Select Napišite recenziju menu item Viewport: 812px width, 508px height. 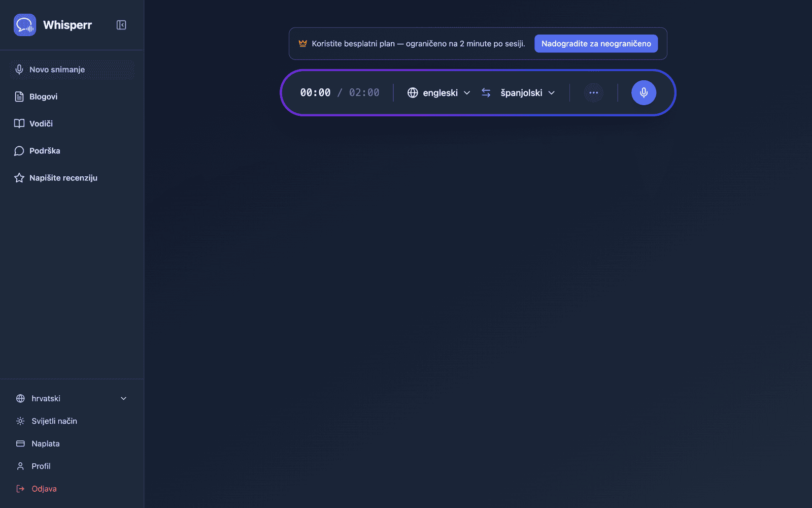coord(72,178)
